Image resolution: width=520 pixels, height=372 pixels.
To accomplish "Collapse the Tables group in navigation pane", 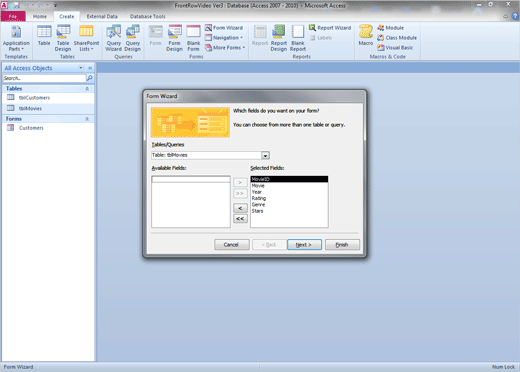I will (x=87, y=89).
